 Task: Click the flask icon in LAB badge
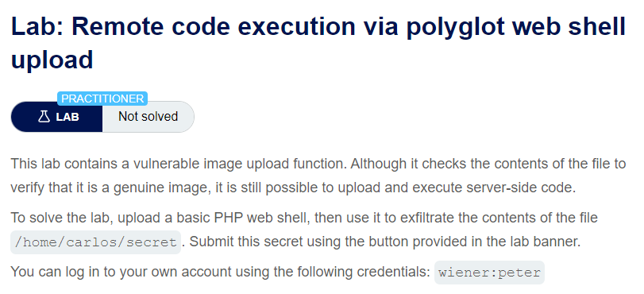[x=44, y=117]
